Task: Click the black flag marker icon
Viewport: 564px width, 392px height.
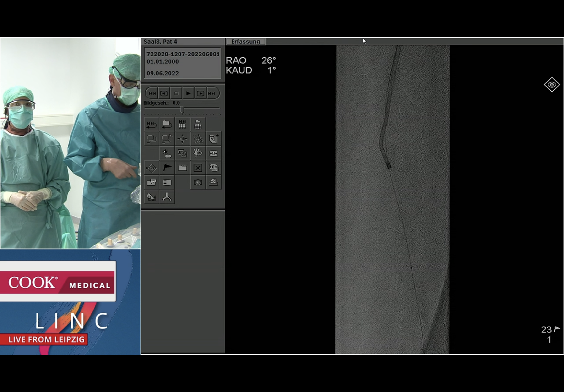Action: (167, 168)
